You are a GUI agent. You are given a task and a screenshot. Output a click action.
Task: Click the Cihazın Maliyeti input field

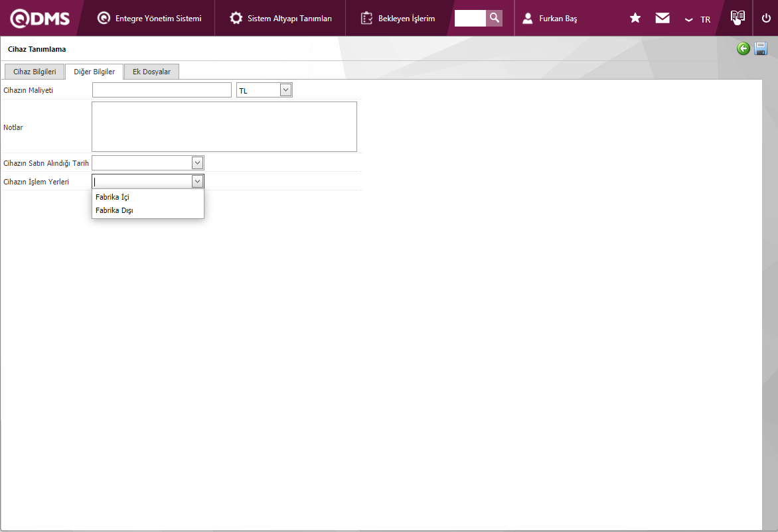[x=161, y=90]
